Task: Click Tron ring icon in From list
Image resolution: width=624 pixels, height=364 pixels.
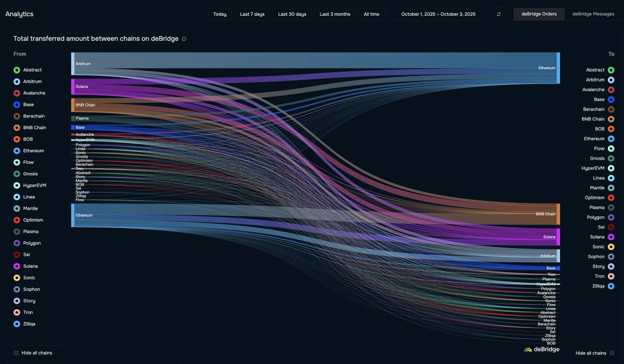Action: pos(17,313)
